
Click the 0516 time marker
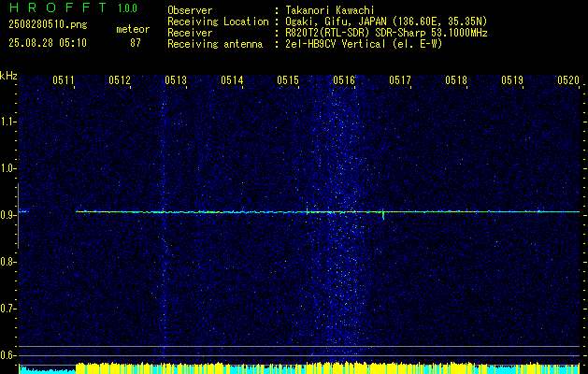(x=344, y=79)
